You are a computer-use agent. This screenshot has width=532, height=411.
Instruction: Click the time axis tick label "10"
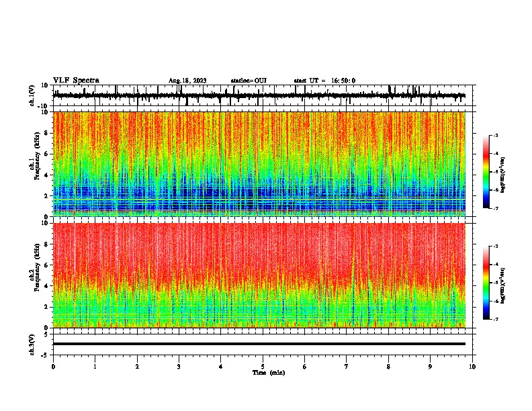(x=472, y=367)
